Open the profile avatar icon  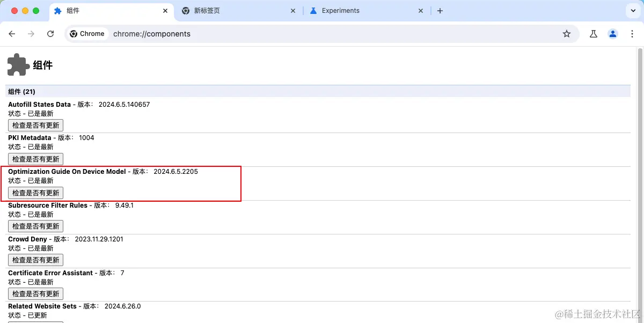(x=612, y=34)
